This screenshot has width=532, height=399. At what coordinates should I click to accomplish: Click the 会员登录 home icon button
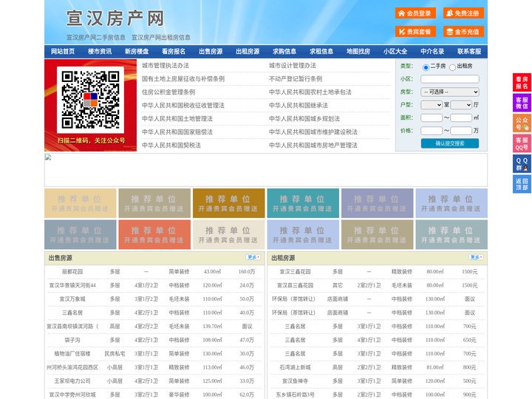(x=415, y=13)
